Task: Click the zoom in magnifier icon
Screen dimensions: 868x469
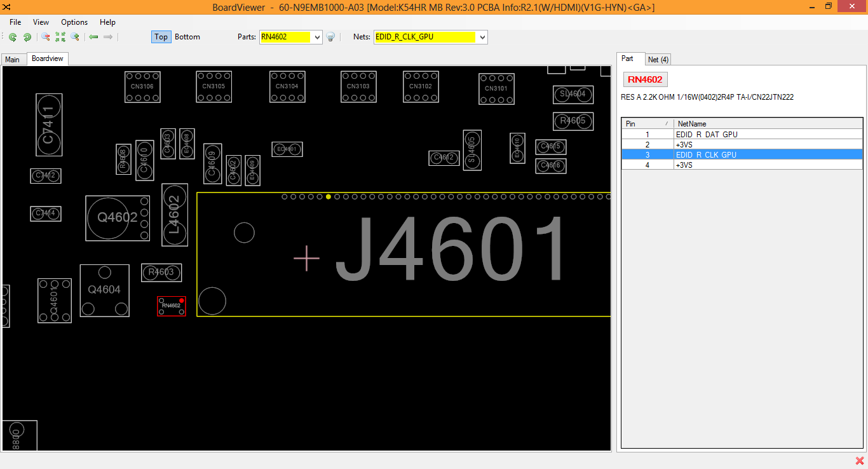Action: click(75, 37)
